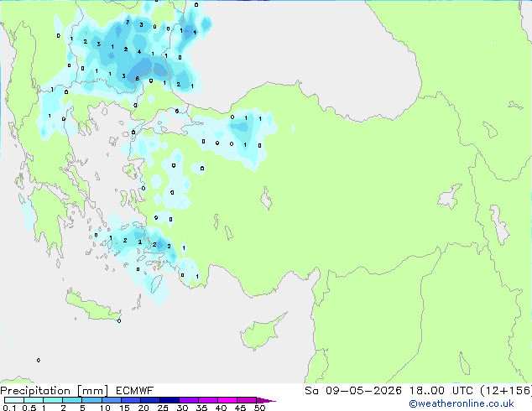Click the legend scale label "45"
The image size is (532, 411).
[240, 408]
